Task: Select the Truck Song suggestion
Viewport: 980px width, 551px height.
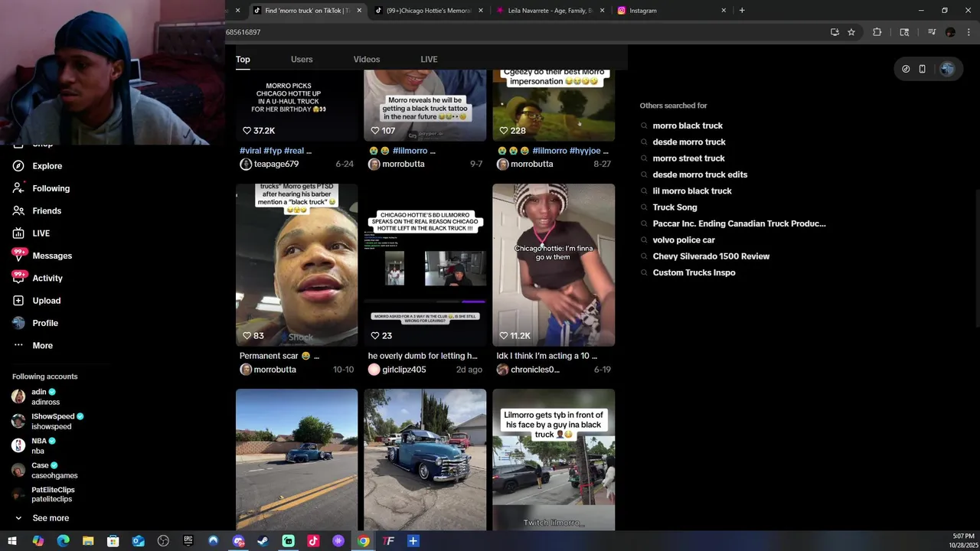Action: click(675, 207)
